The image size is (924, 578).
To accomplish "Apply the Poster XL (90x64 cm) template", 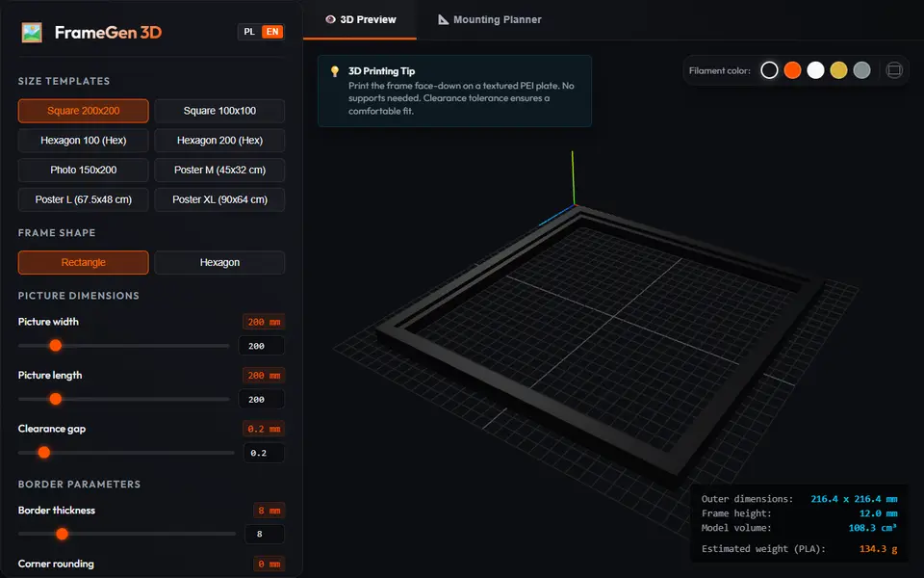I will pos(219,199).
